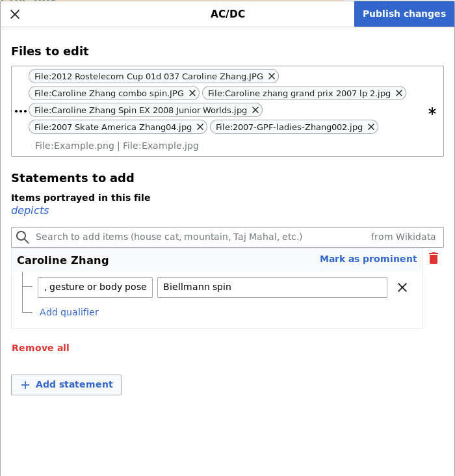Close the AC/DC dialog with the X icon
The image size is (455, 476).
pyautogui.click(x=15, y=14)
